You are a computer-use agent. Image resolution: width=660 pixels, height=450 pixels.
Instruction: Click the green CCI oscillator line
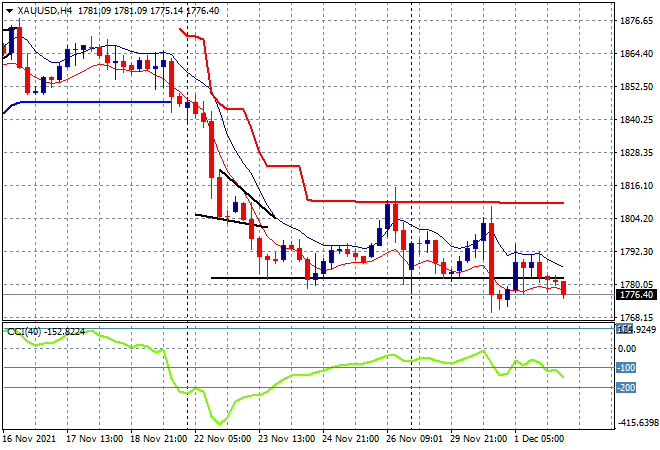click(x=300, y=378)
